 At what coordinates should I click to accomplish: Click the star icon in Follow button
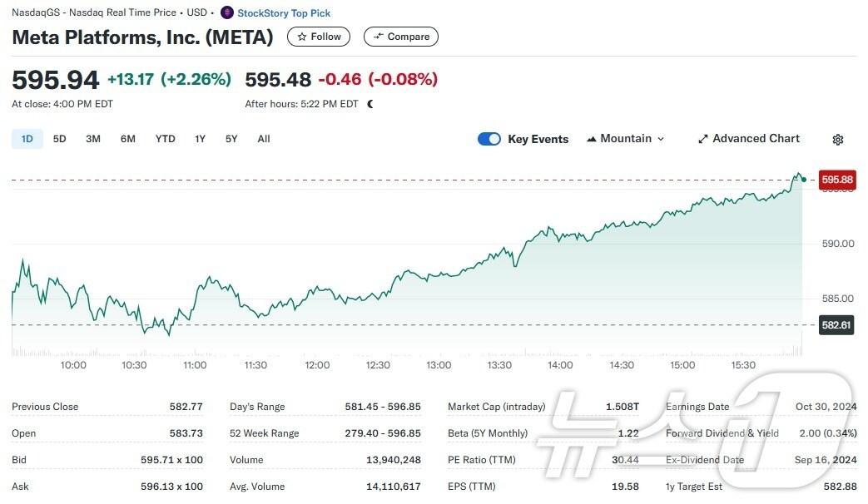click(302, 37)
